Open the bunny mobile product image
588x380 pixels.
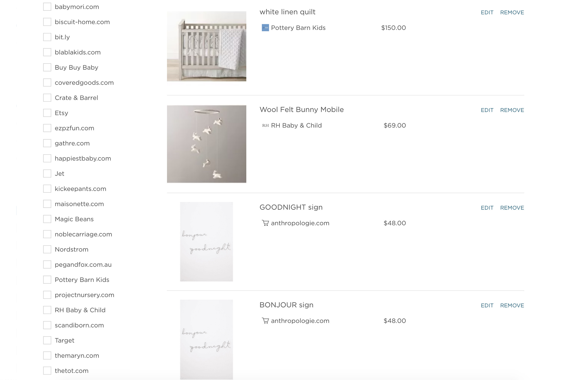pyautogui.click(x=206, y=144)
